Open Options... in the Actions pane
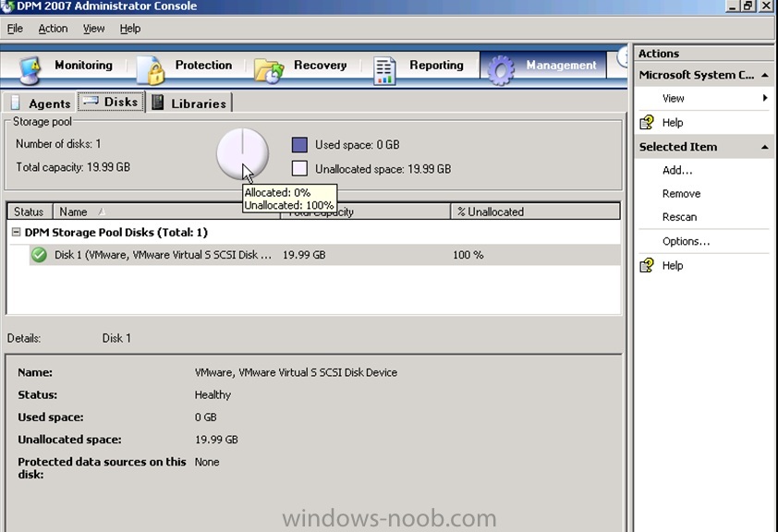This screenshot has height=532, width=778. [x=686, y=241]
